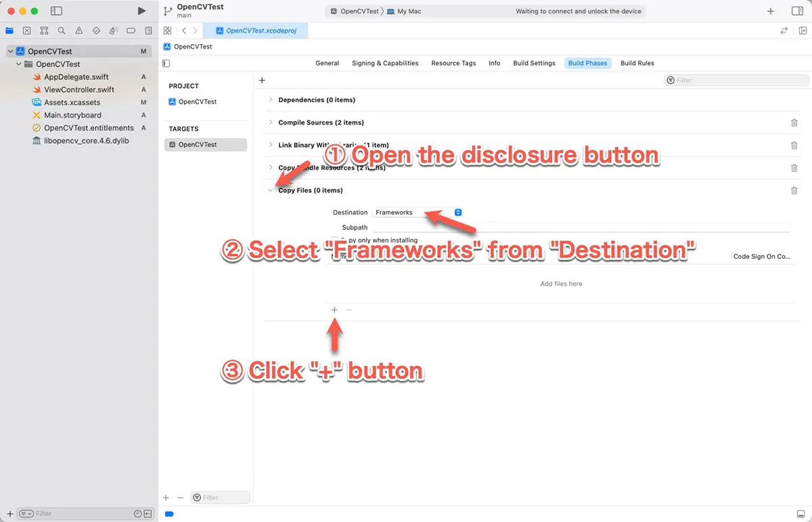Add new file at navigator bottom plus

coord(9,514)
